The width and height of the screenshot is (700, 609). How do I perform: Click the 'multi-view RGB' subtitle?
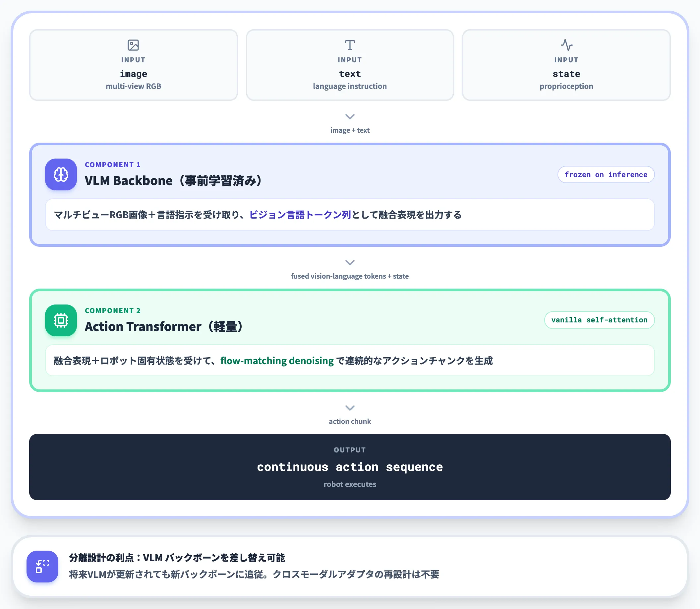tap(133, 86)
